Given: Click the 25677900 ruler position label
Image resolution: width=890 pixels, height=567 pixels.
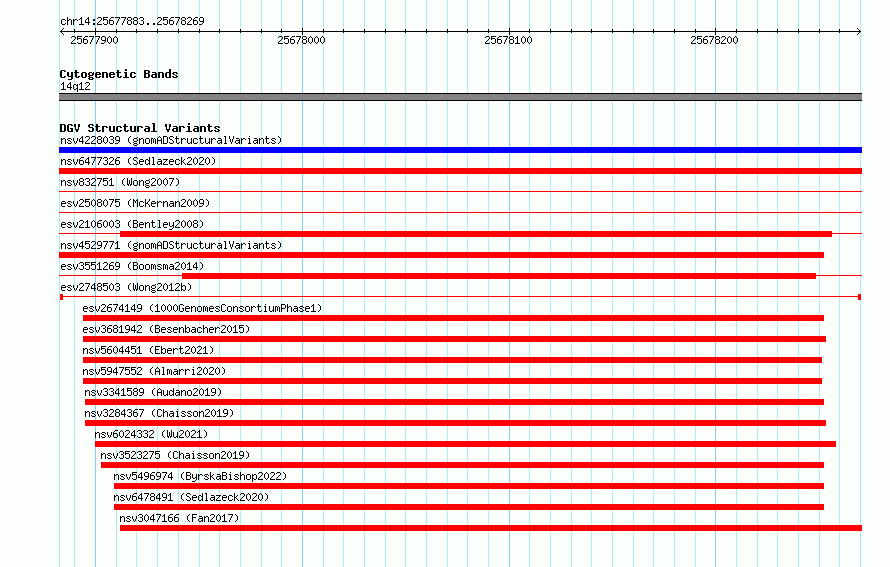Looking at the screenshot, I should pyautogui.click(x=94, y=40).
